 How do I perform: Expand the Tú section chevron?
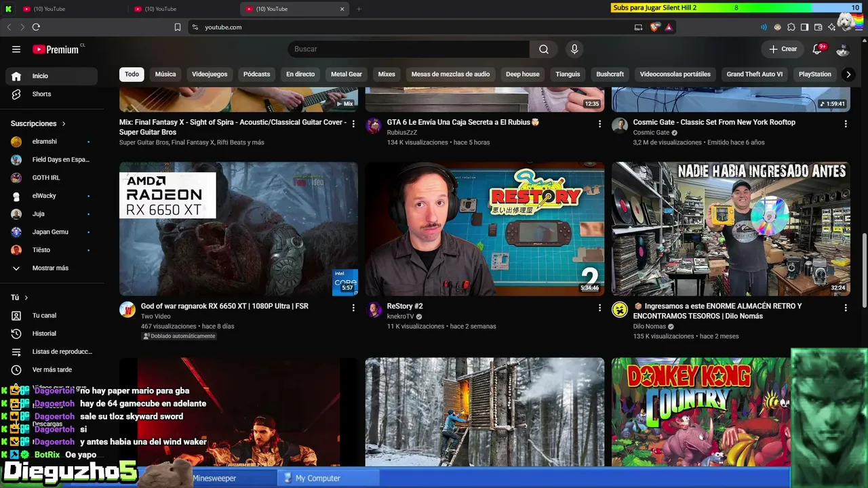pos(26,298)
